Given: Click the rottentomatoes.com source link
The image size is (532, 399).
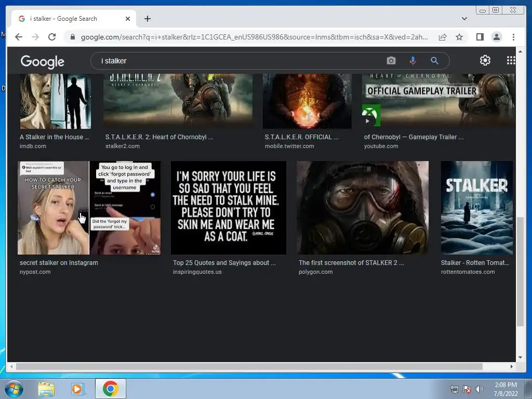Looking at the screenshot, I should pyautogui.click(x=468, y=272).
